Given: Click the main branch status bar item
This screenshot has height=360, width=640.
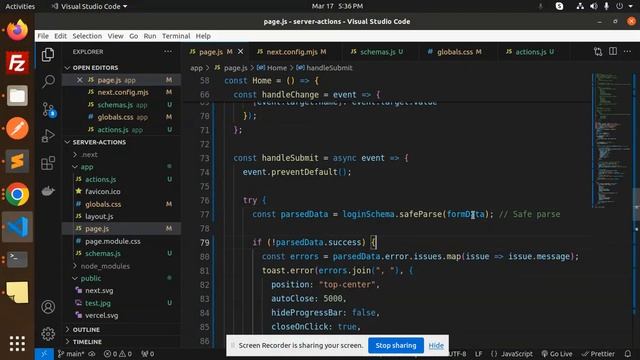Looking at the screenshot, I should [x=71, y=354].
